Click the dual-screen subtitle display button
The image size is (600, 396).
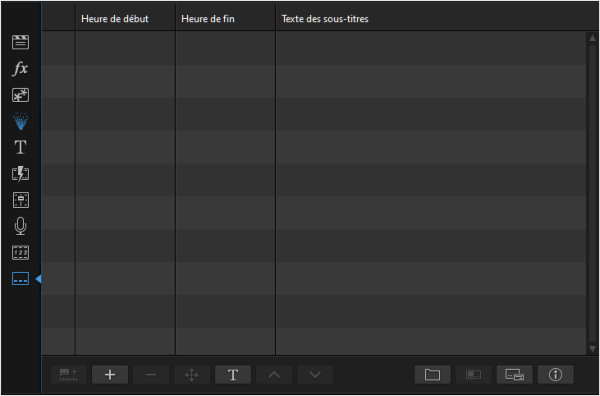pyautogui.click(x=514, y=375)
